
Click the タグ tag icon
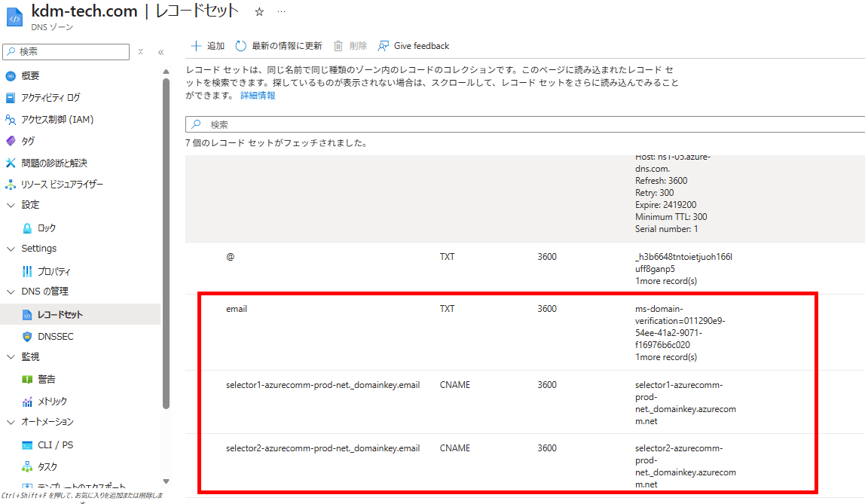point(11,141)
